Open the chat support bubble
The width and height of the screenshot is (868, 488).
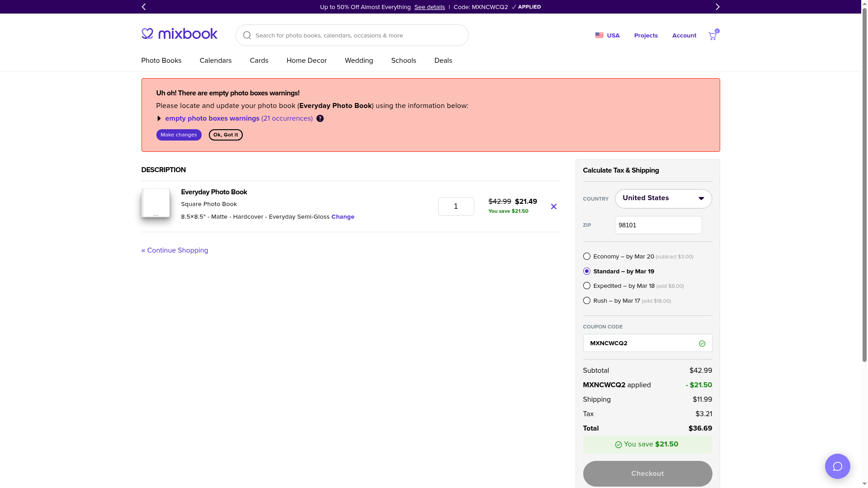point(837,466)
